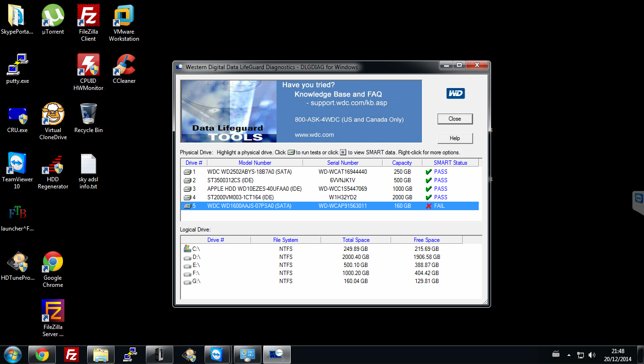The image size is (644, 364).
Task: Select drive 5 icon for WD1600AAJS
Action: pyautogui.click(x=188, y=206)
